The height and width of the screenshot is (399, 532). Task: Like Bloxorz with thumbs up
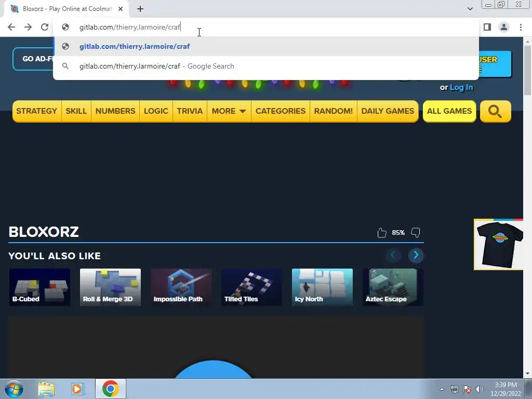(382, 233)
